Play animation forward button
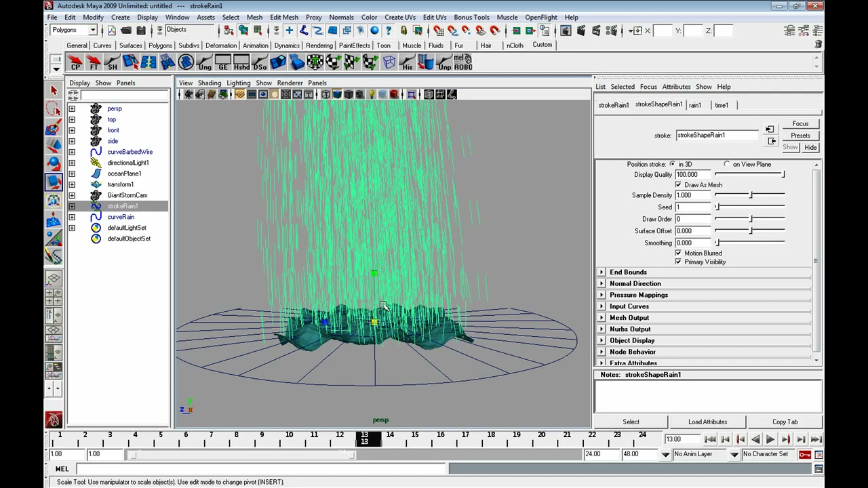Screen dimensions: 868x488 point(770,440)
